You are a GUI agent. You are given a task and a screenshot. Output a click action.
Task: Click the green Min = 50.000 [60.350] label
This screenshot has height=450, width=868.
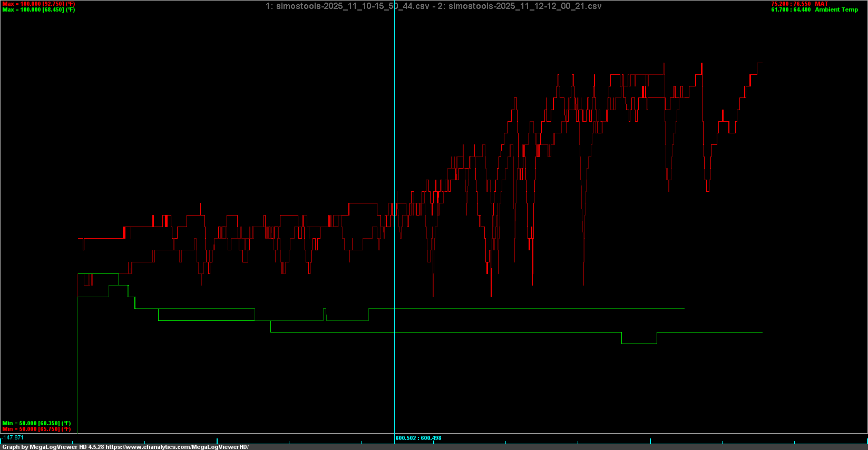pyautogui.click(x=36, y=423)
